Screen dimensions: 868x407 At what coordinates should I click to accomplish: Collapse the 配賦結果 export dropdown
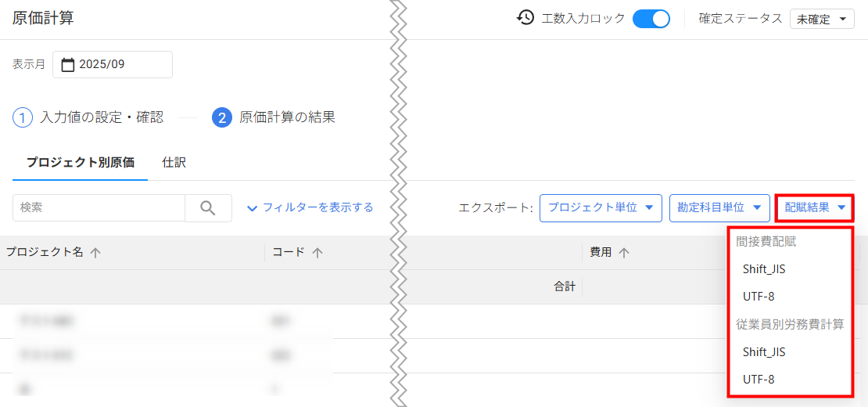tap(814, 208)
